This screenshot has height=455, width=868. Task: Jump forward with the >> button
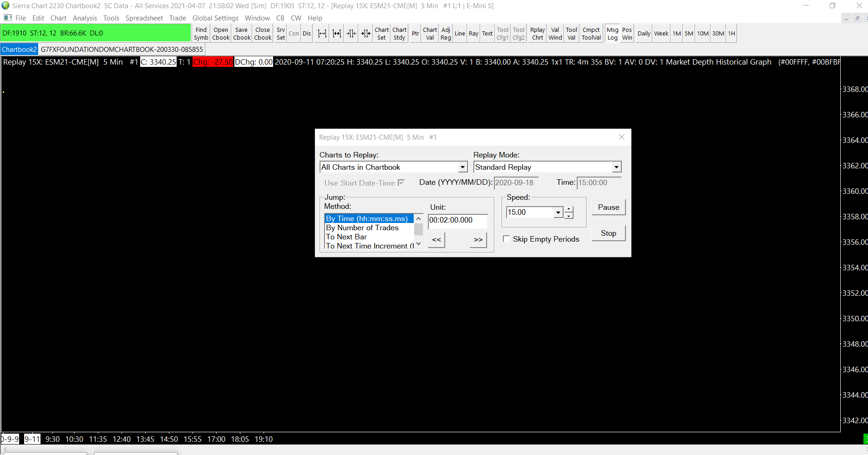pos(478,240)
